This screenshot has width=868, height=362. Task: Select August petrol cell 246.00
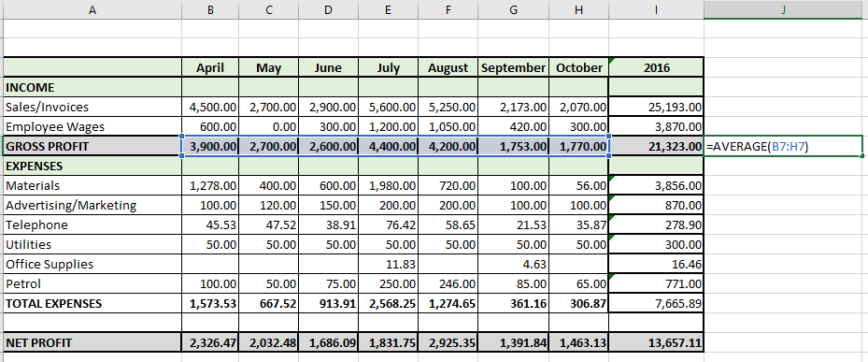(448, 283)
